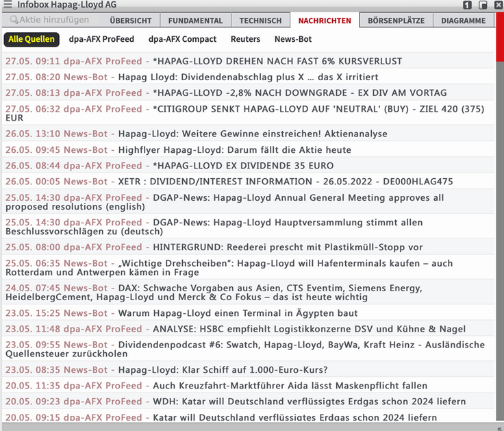
Task: Open the BÖRSENPLÄTZE tab
Action: click(x=396, y=21)
